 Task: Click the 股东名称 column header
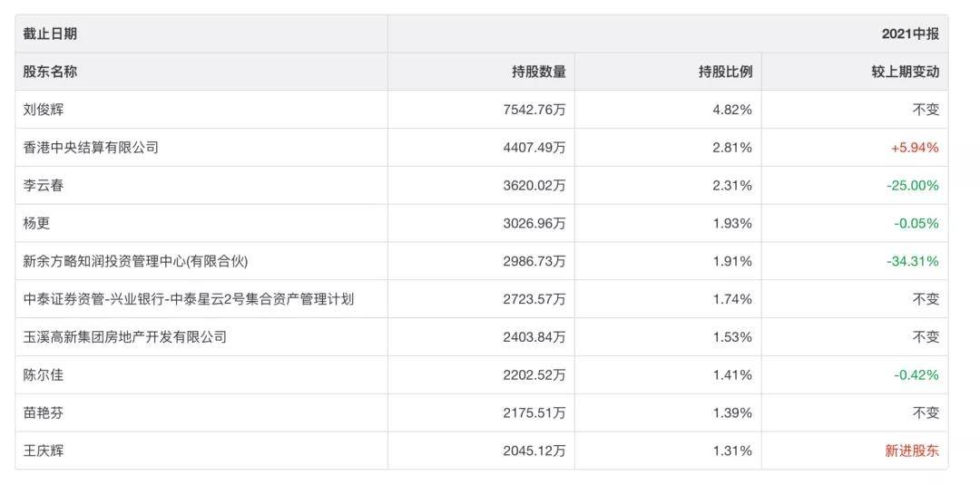point(50,72)
